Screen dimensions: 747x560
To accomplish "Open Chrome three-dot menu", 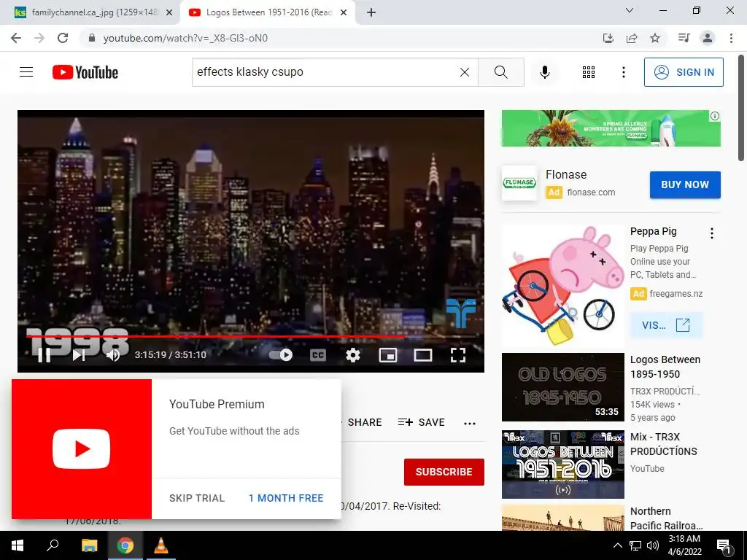I will [x=731, y=38].
